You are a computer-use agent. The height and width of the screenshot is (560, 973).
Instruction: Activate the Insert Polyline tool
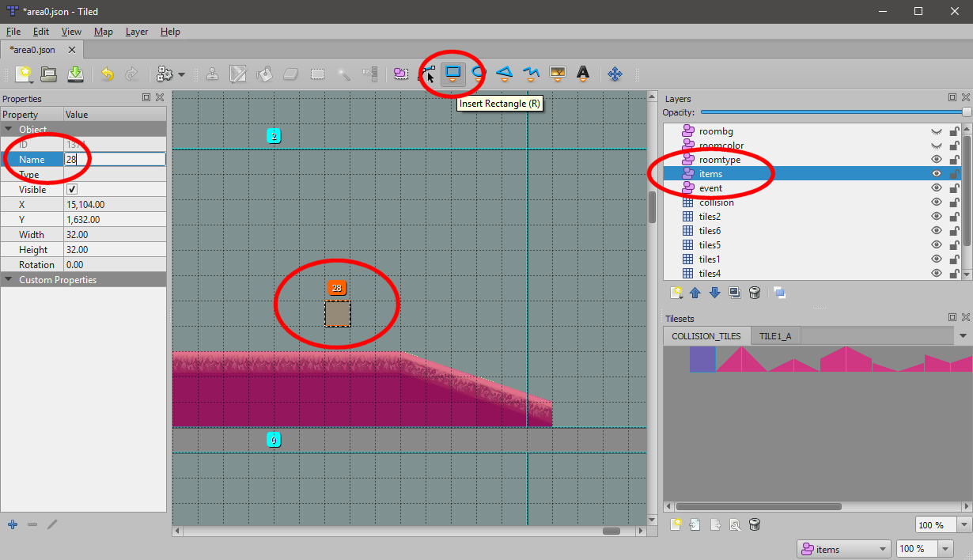(531, 74)
